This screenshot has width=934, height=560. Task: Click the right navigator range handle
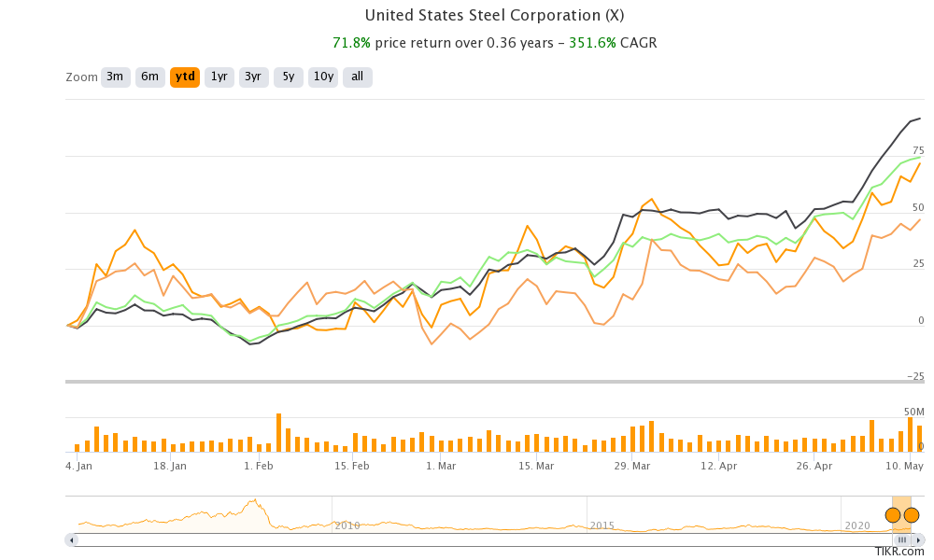[912, 514]
